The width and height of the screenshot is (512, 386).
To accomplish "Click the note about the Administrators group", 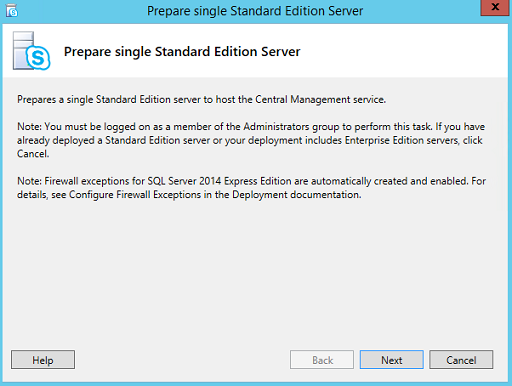I will tap(251, 140).
